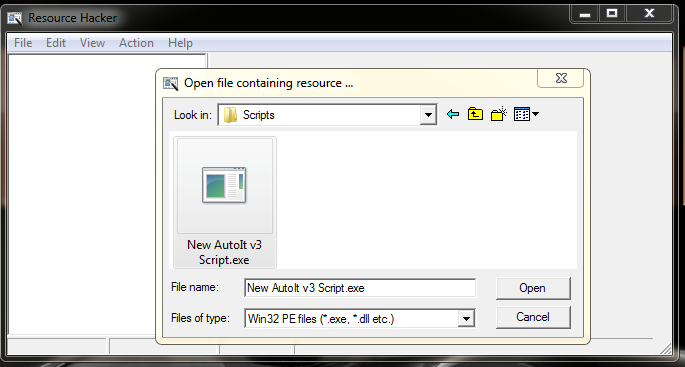Click the dialog title bar icon
The height and width of the screenshot is (367, 685).
(170, 83)
